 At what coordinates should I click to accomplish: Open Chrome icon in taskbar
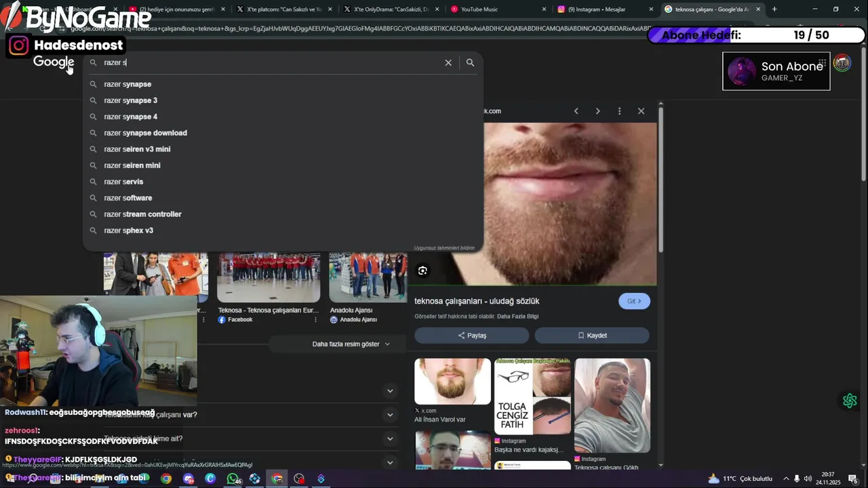166,479
